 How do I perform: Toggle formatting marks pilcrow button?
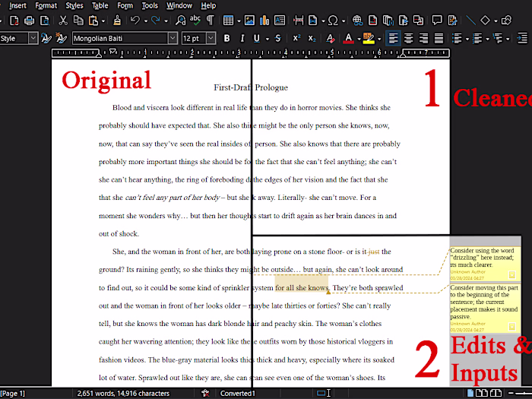click(210, 21)
